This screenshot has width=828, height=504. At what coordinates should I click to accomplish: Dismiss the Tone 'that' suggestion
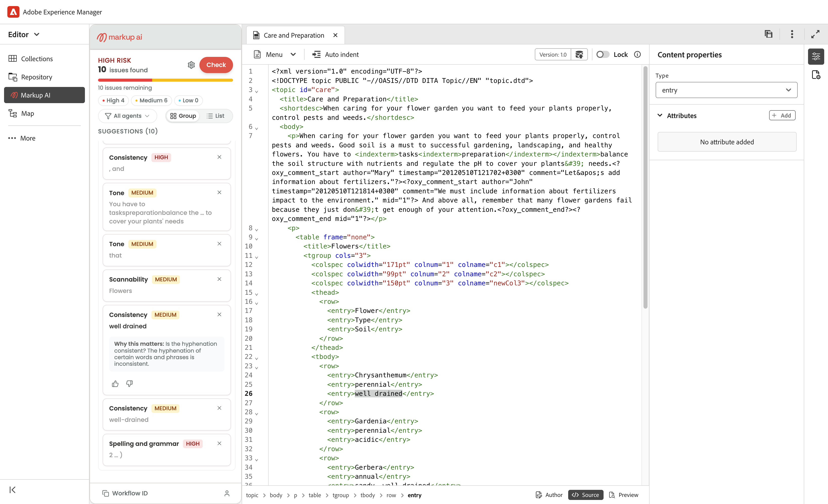click(x=219, y=244)
